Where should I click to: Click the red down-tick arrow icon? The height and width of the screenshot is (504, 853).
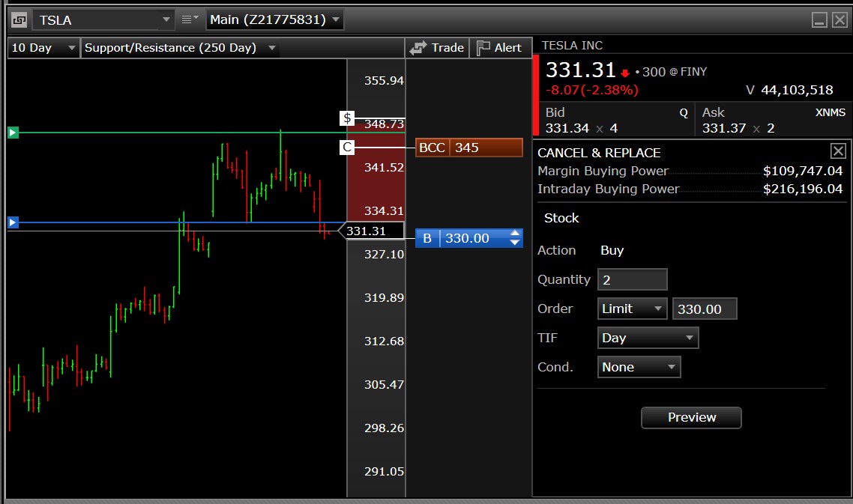tap(625, 73)
